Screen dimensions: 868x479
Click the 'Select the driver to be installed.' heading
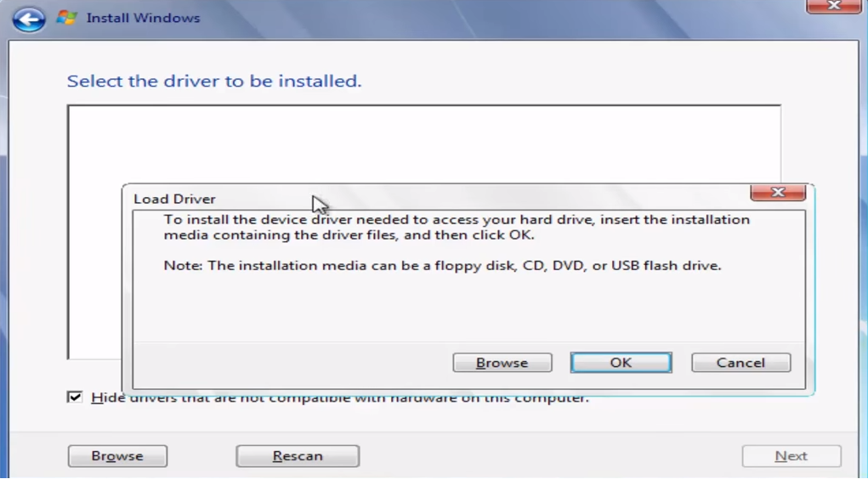(x=213, y=82)
